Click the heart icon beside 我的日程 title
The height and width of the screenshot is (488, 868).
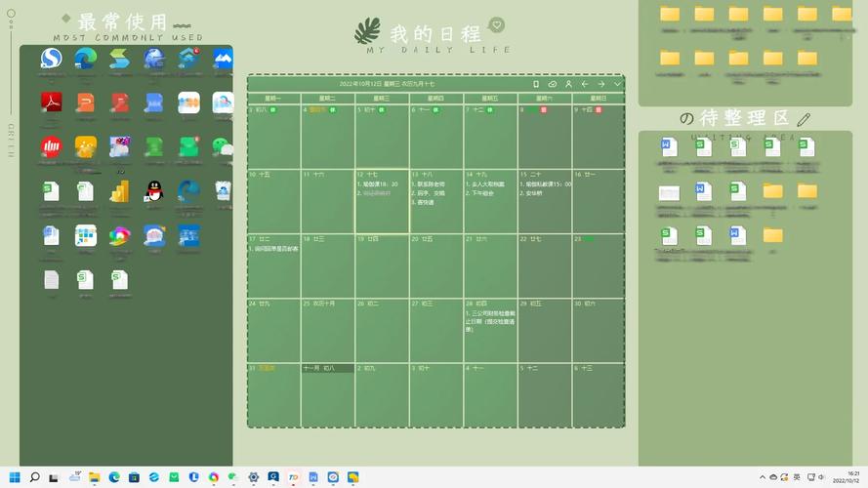tap(497, 25)
